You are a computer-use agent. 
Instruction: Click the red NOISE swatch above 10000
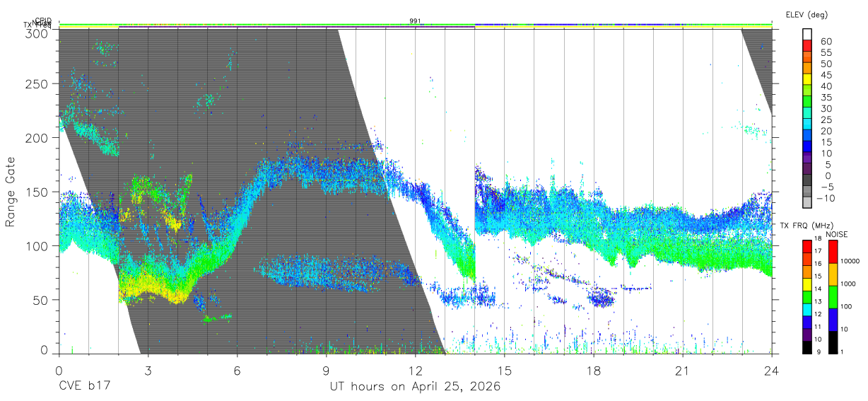click(833, 252)
